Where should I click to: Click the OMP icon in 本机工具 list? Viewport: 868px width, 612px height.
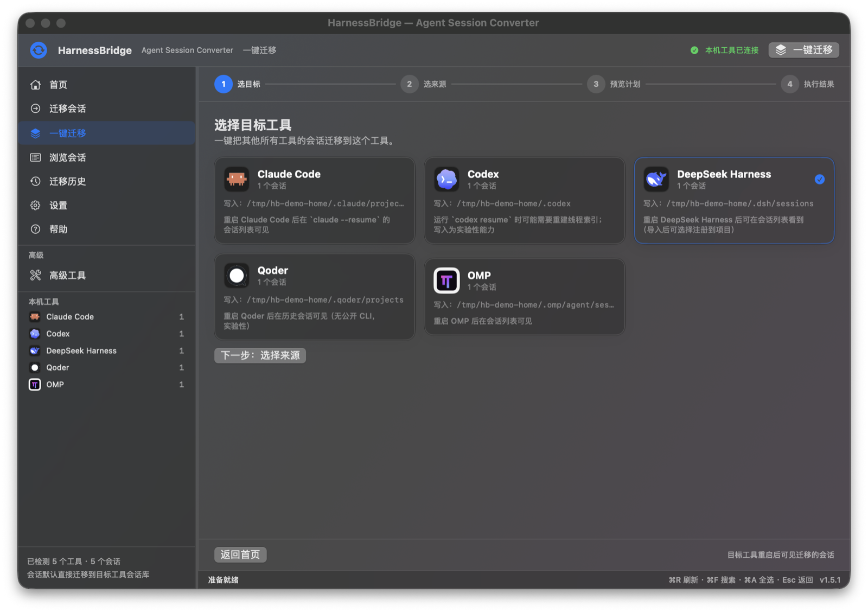(35, 385)
